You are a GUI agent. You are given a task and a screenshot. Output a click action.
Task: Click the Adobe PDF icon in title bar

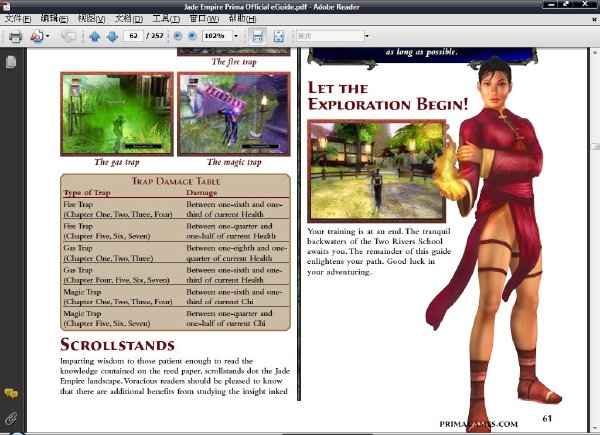[7, 6]
